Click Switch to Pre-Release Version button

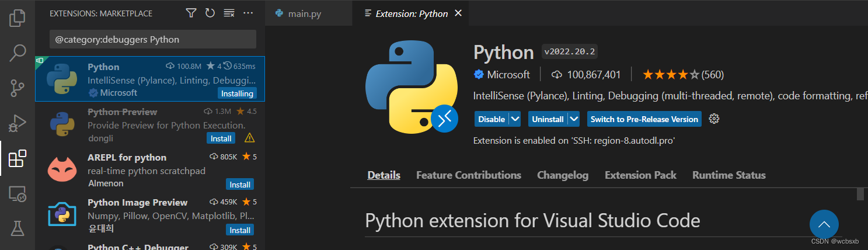644,119
